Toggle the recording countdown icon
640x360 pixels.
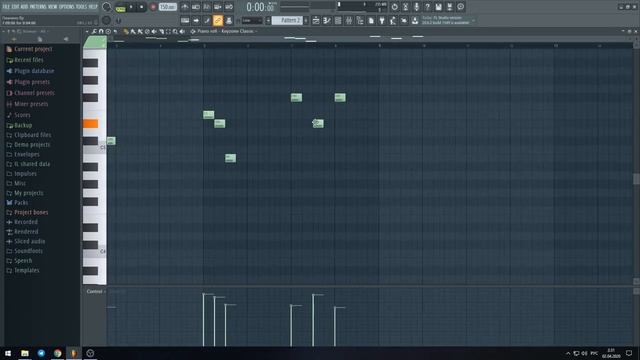click(207, 7)
